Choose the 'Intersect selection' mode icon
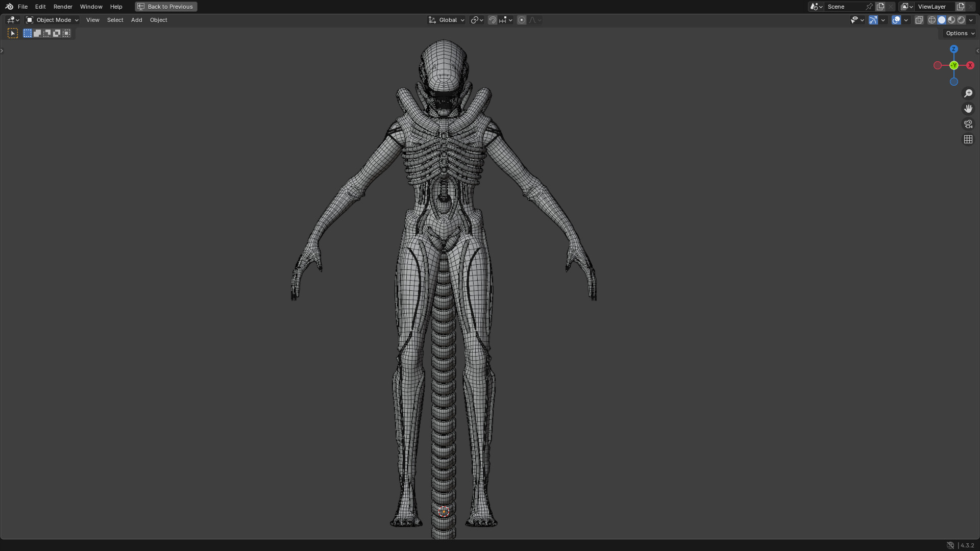Viewport: 980px width, 551px height. pos(66,33)
